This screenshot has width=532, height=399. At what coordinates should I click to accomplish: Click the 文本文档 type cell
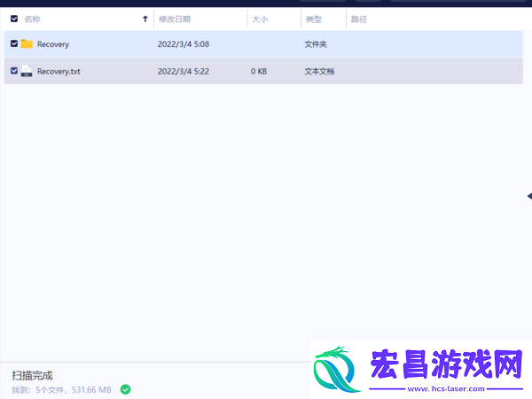tap(319, 71)
